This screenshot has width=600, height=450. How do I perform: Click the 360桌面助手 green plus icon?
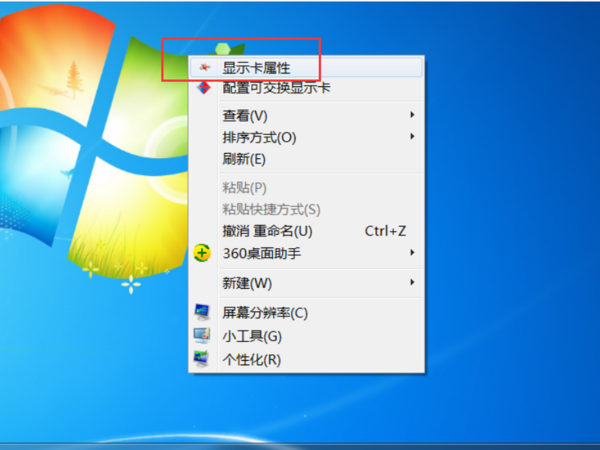[x=202, y=253]
